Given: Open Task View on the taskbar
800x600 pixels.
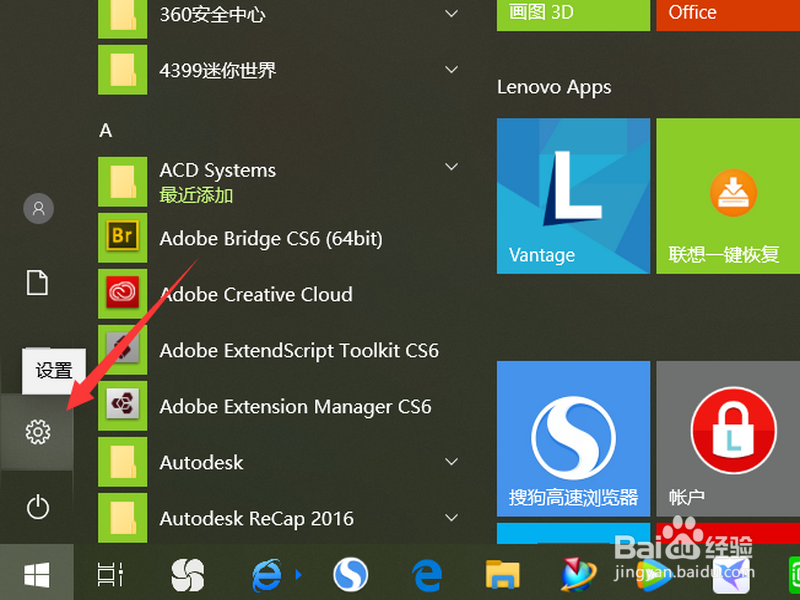Looking at the screenshot, I should point(110,574).
